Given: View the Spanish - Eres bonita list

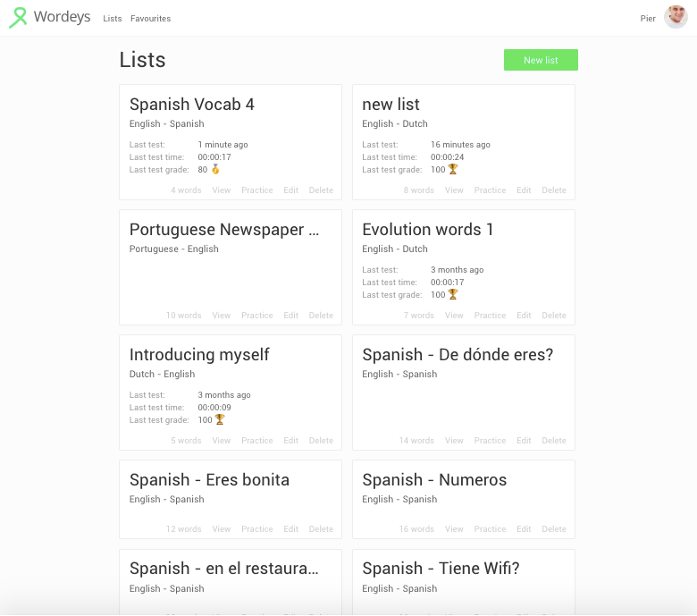Looking at the screenshot, I should click(221, 528).
